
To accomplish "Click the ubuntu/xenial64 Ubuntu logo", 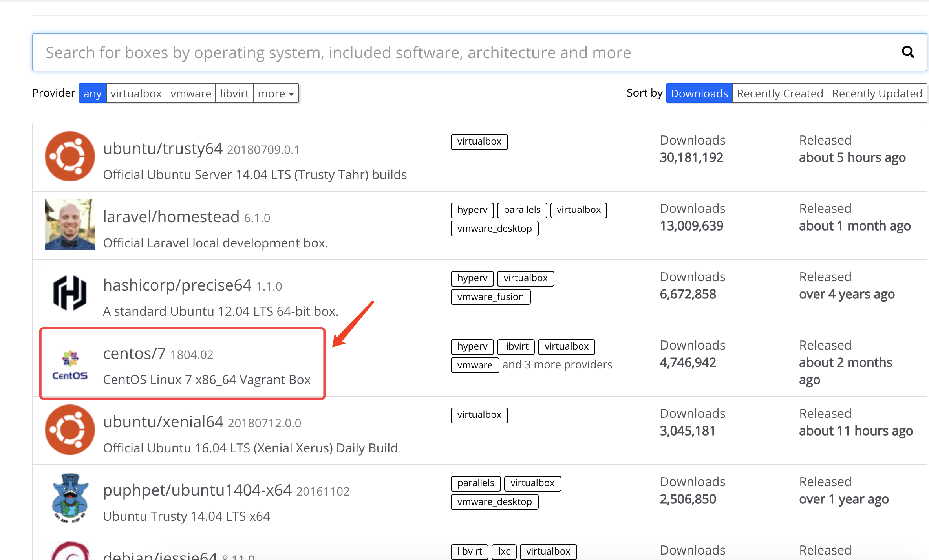I will click(70, 430).
